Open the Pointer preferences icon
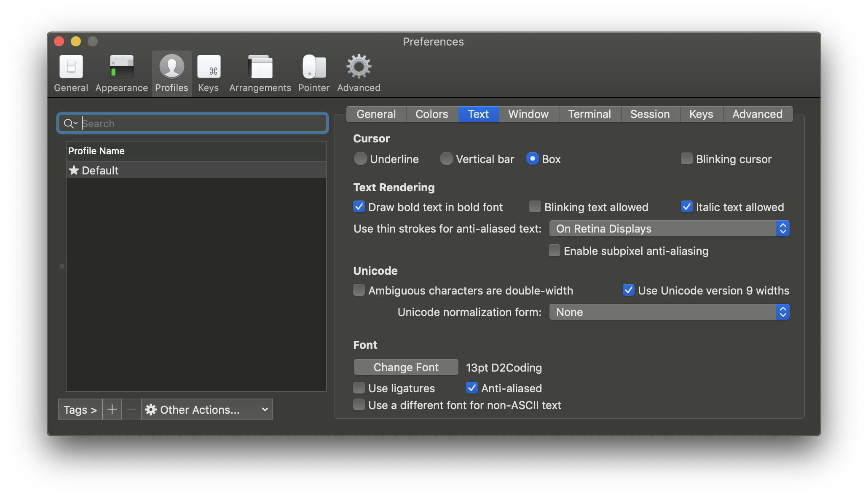Viewport: 868px width, 498px height. click(314, 67)
